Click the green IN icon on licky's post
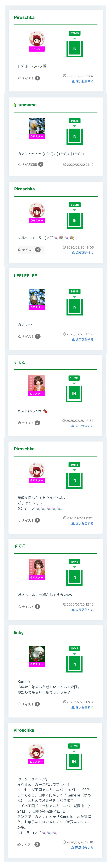This screenshot has height=868, width=112. [74, 664]
